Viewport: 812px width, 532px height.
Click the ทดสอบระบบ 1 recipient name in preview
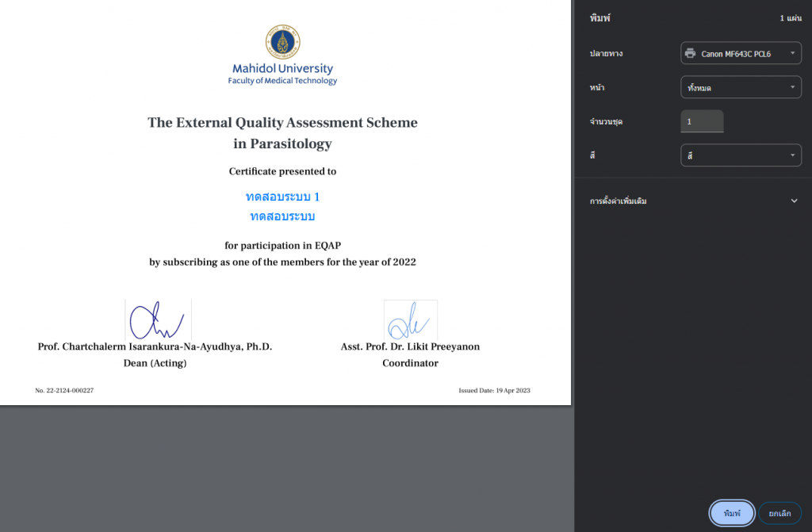[282, 195]
